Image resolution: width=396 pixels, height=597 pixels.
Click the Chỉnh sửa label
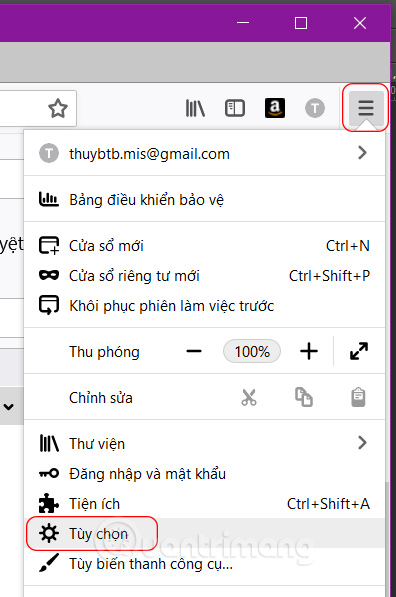point(101,397)
